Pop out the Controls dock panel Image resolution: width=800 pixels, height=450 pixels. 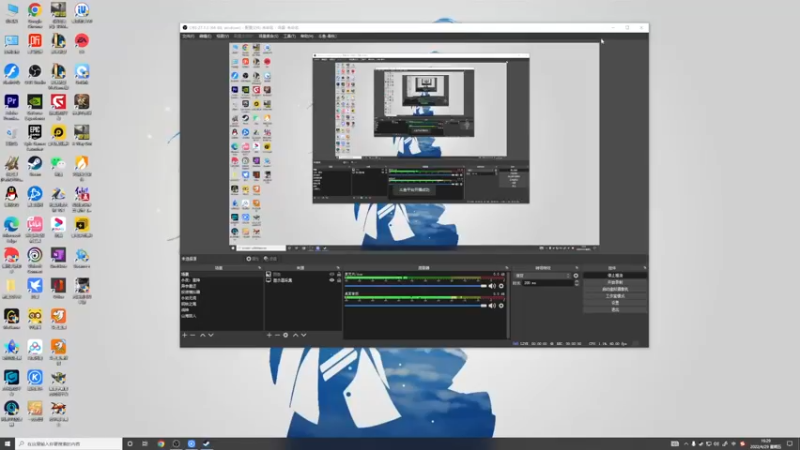coord(645,268)
